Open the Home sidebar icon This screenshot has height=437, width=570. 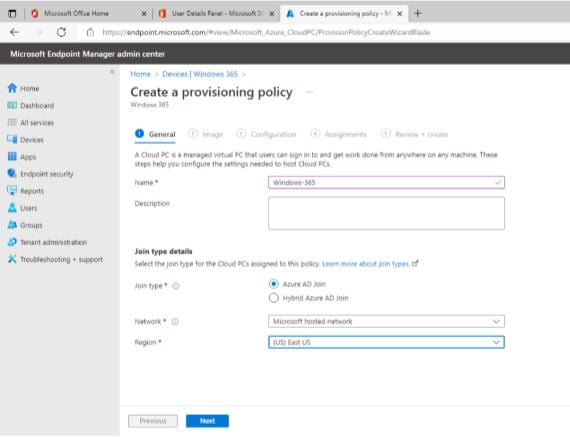pos(12,88)
